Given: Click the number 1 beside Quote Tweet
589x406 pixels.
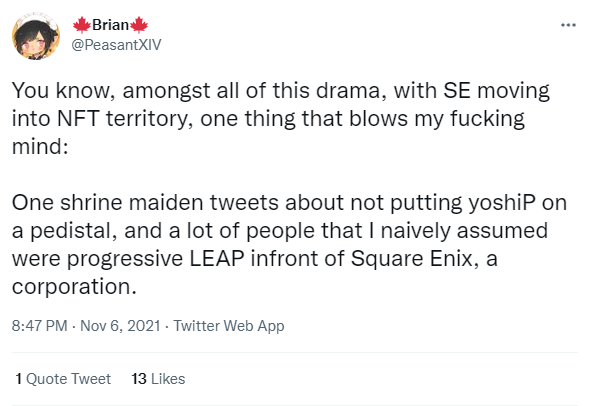Looking at the screenshot, I should click(18, 379).
